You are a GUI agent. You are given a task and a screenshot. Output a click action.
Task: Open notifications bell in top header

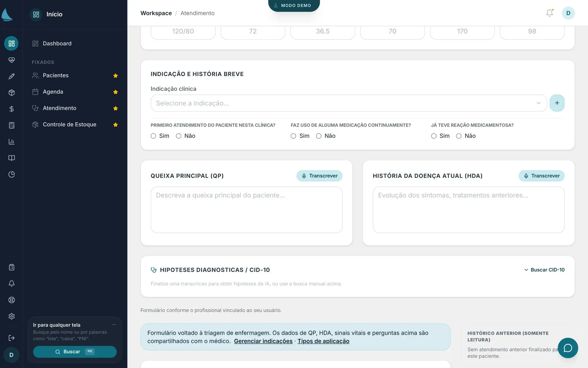(549, 13)
